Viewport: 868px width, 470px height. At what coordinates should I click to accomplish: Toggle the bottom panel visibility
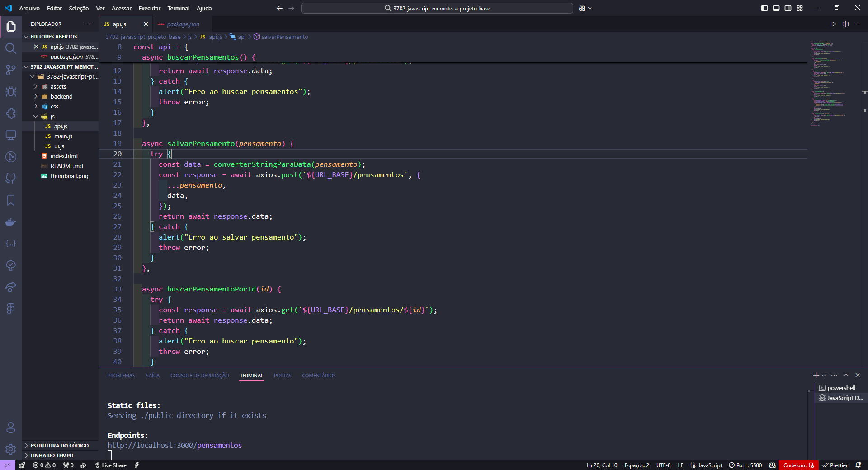coord(776,8)
